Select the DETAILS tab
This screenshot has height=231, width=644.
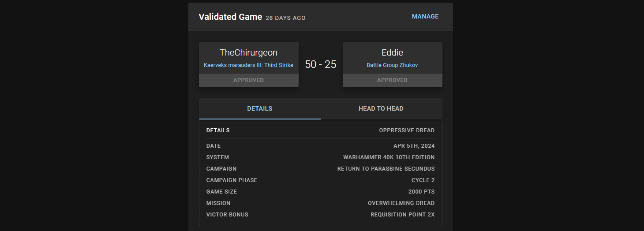pos(259,109)
